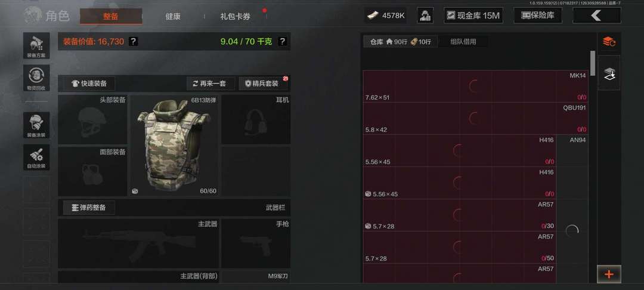Open the 礼包卡券 tab

point(236,17)
